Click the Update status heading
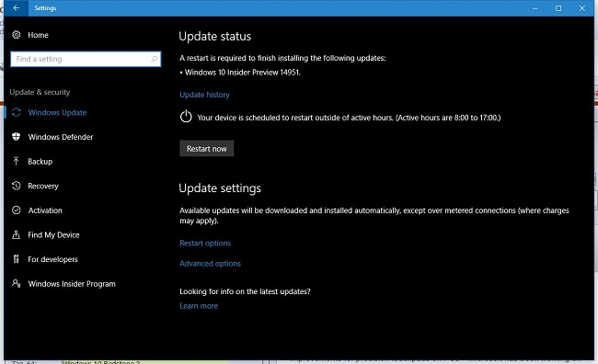This screenshot has width=598, height=364. tap(215, 36)
